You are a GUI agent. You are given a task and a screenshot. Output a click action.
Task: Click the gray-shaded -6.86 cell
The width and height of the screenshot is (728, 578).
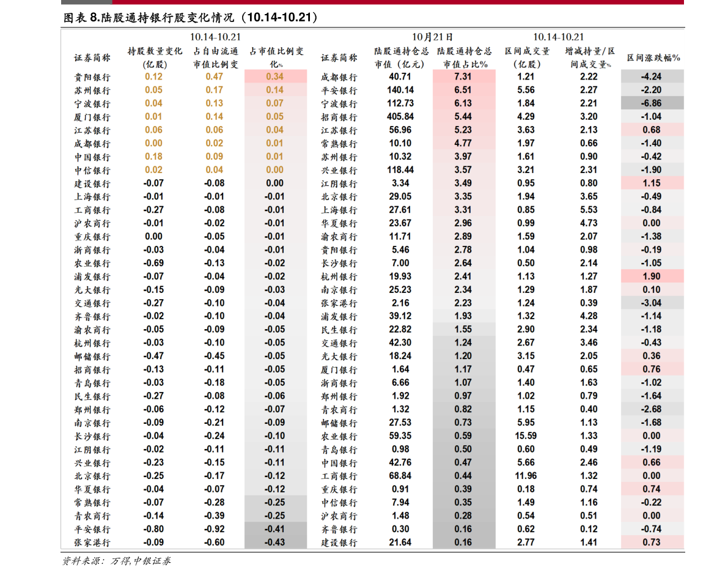click(x=652, y=103)
